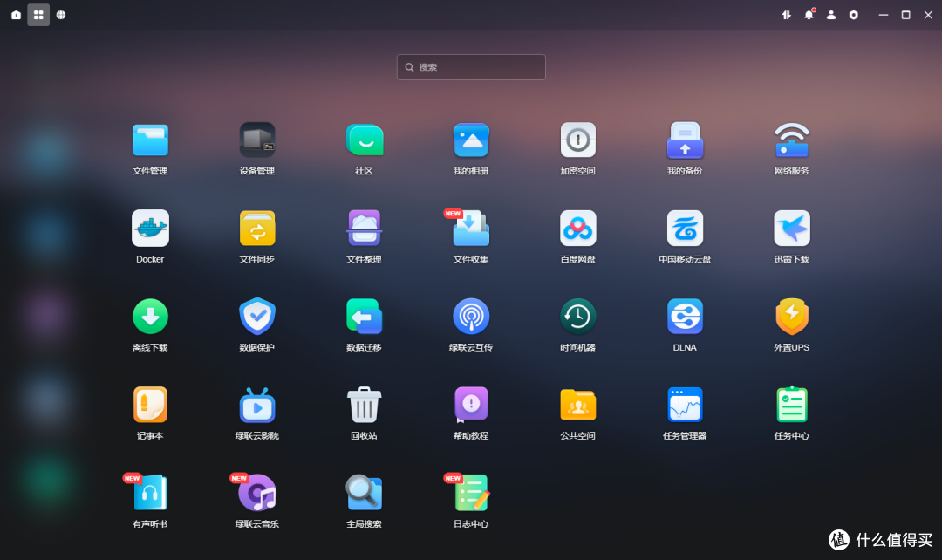Image resolution: width=942 pixels, height=560 pixels.
Task: Go to the home view icon
Action: [x=17, y=15]
